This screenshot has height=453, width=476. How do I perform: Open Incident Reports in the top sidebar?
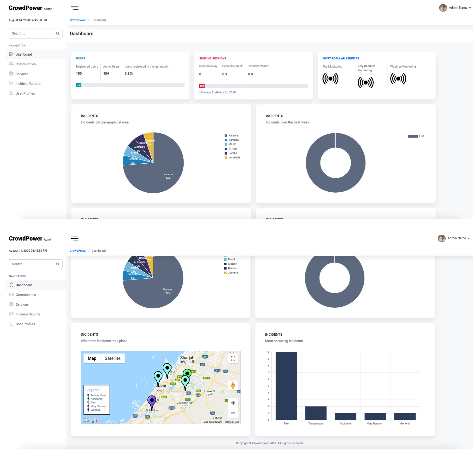(28, 84)
